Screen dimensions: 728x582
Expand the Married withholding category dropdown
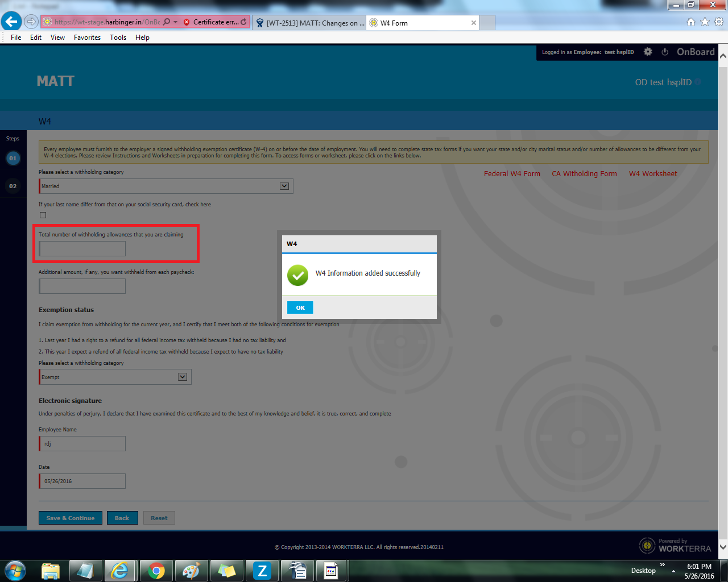(x=284, y=186)
